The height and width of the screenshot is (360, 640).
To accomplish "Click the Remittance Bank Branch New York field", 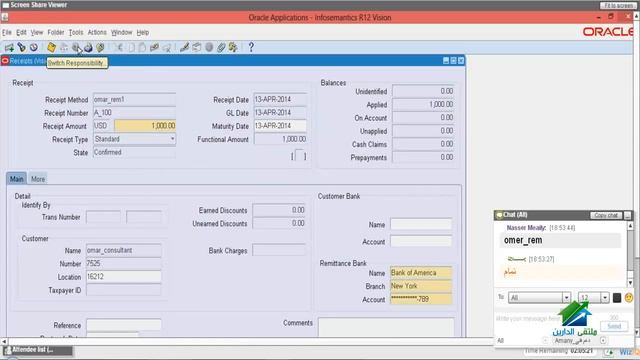I will click(421, 286).
